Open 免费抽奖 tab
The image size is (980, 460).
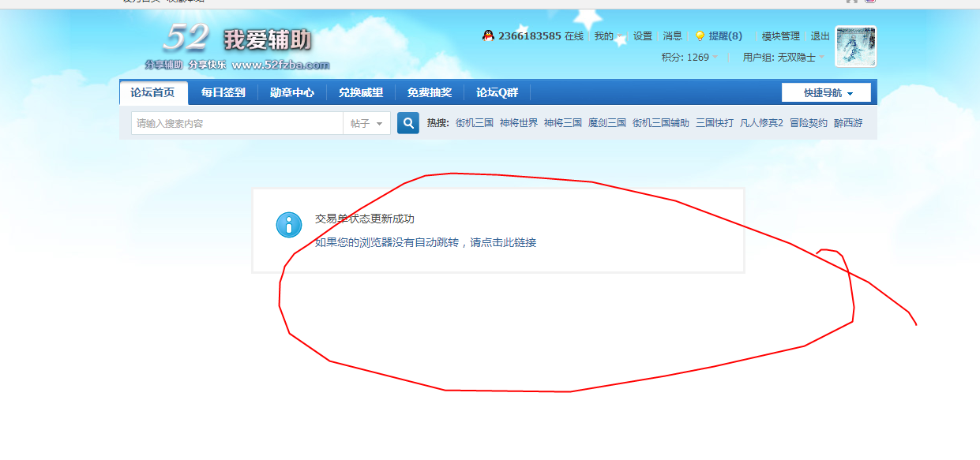click(x=430, y=92)
